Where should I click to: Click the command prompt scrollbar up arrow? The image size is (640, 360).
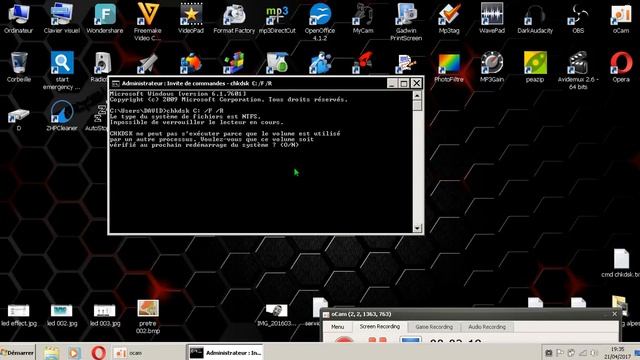(417, 96)
